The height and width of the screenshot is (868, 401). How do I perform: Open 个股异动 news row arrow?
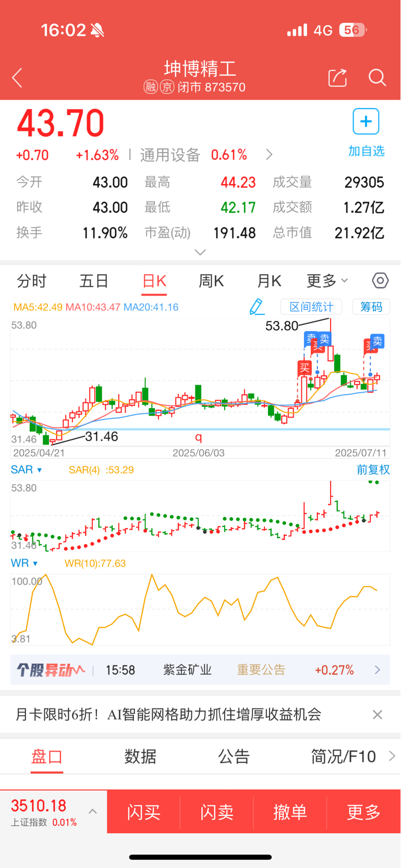378,670
